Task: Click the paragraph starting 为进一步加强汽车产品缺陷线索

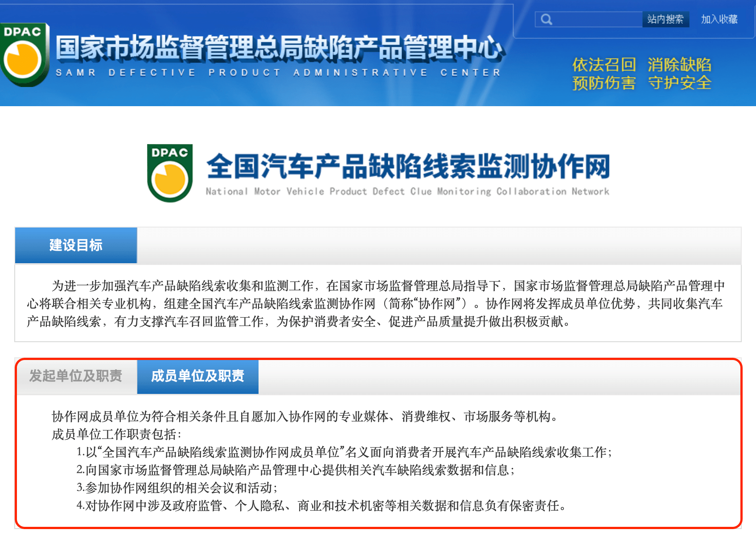Action: tap(375, 303)
